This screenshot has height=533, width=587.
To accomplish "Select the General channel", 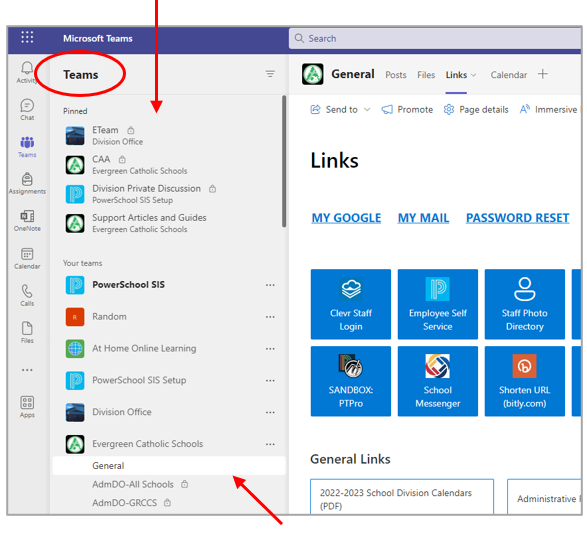I will coord(169,466).
